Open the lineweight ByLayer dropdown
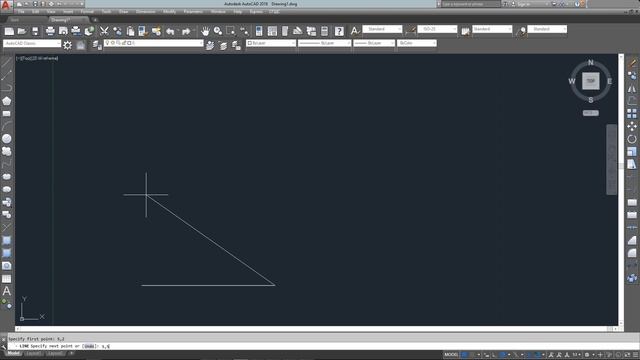640x360 pixels. [x=374, y=43]
